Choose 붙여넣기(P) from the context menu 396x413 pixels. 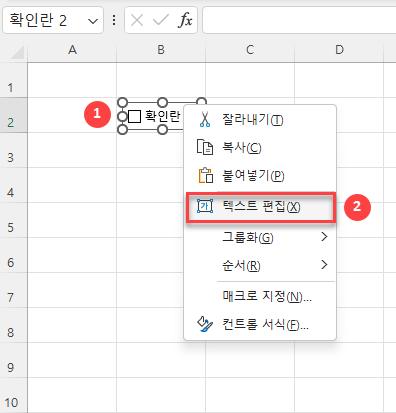pyautogui.click(x=260, y=175)
